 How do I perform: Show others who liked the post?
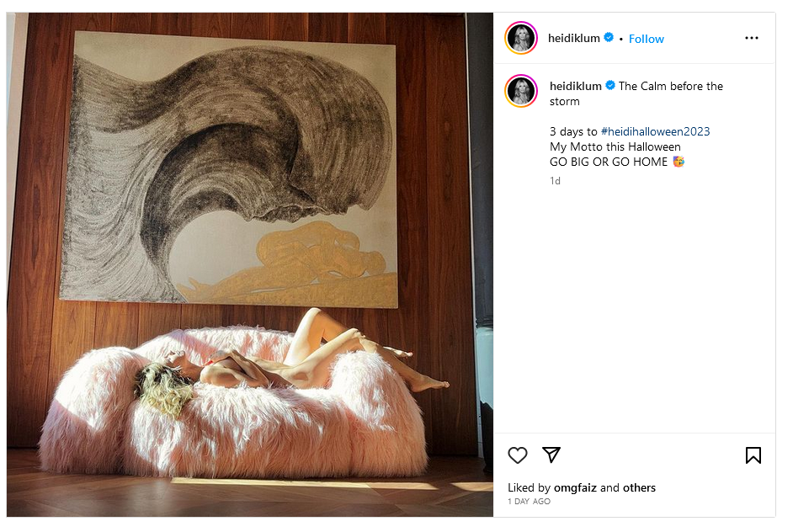click(639, 487)
